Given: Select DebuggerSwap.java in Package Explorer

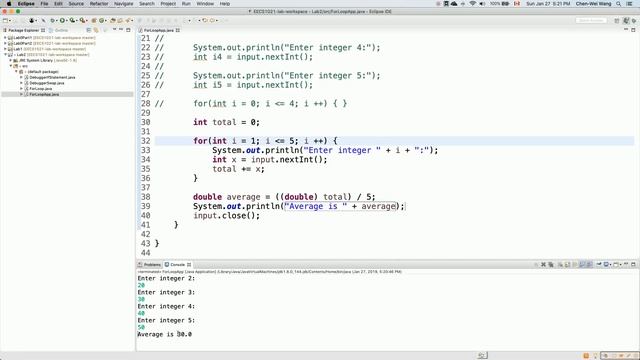Looking at the screenshot, I should [x=47, y=83].
